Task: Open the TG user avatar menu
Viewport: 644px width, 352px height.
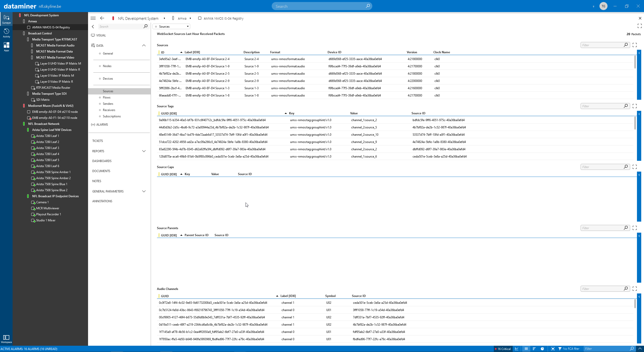Action: [603, 6]
